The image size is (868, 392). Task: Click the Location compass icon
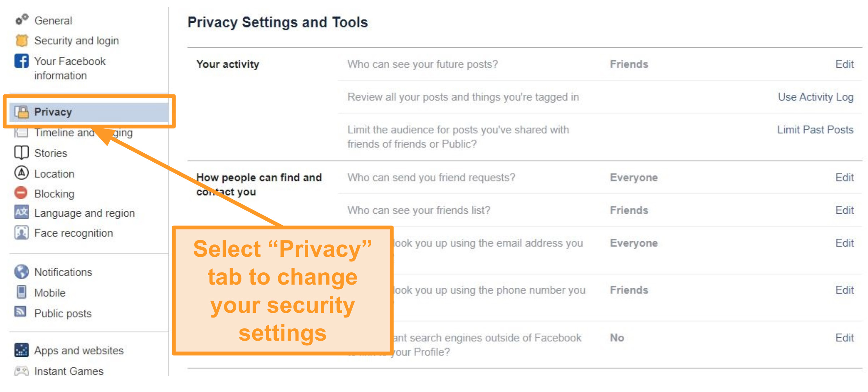pyautogui.click(x=21, y=173)
